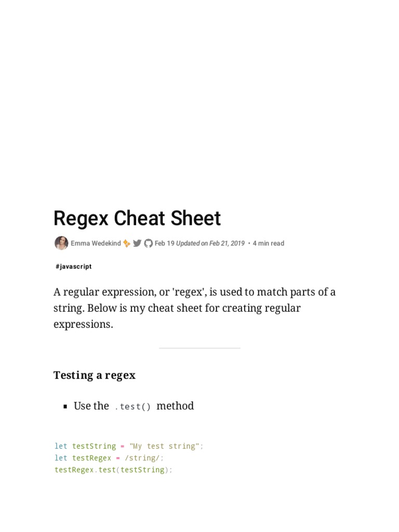Click the Regex Cheat Sheet title
The image size is (399, 532).
(137, 219)
